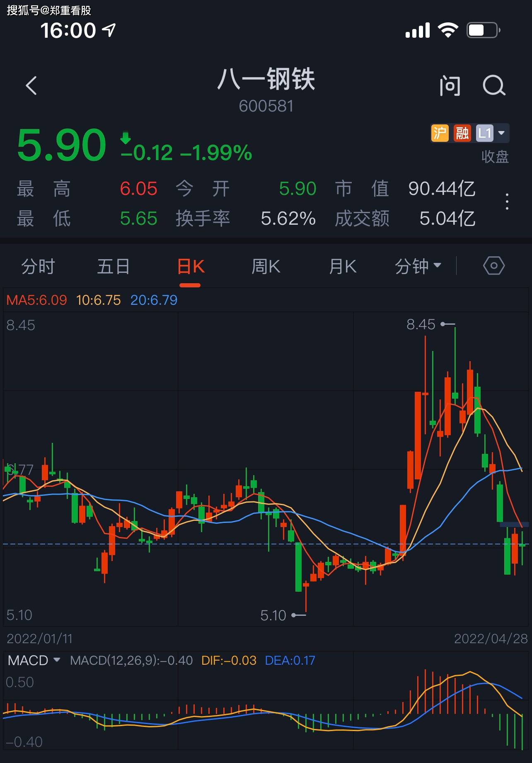The height and width of the screenshot is (763, 532).
Task: Switch to the 周K tab
Action: point(266,266)
